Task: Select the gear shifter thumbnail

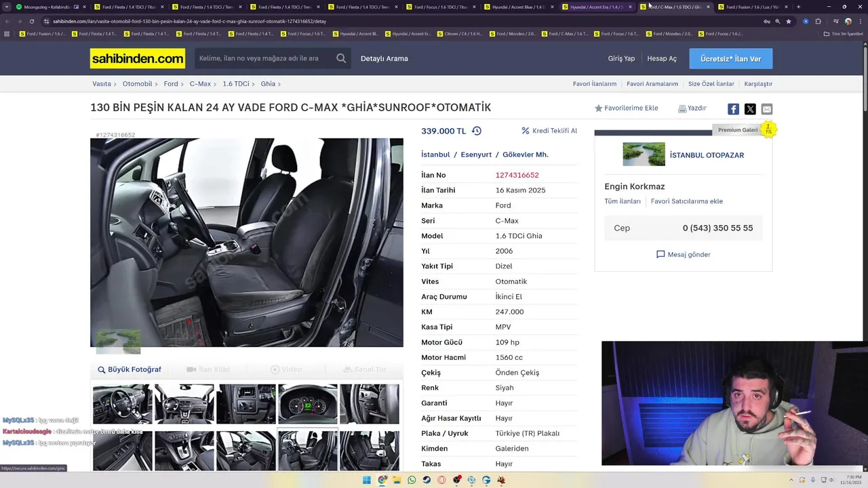Action: click(x=184, y=451)
